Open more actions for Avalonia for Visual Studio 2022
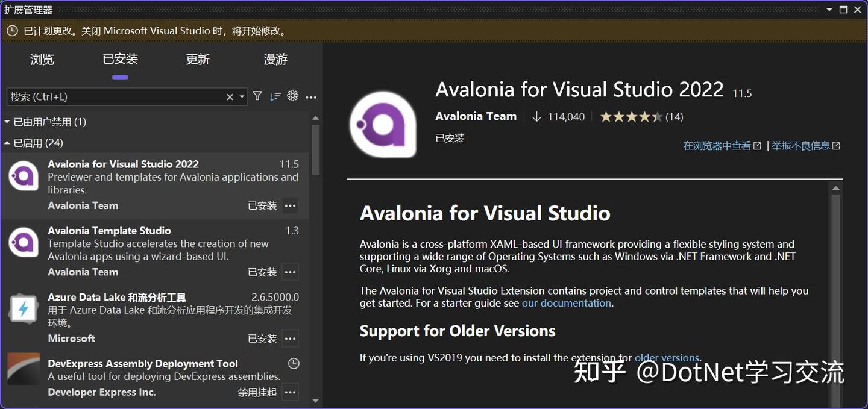The width and height of the screenshot is (868, 409). (290, 205)
